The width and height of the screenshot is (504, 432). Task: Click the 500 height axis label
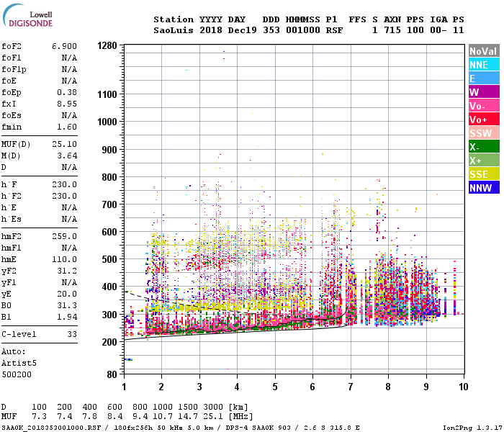109,259
